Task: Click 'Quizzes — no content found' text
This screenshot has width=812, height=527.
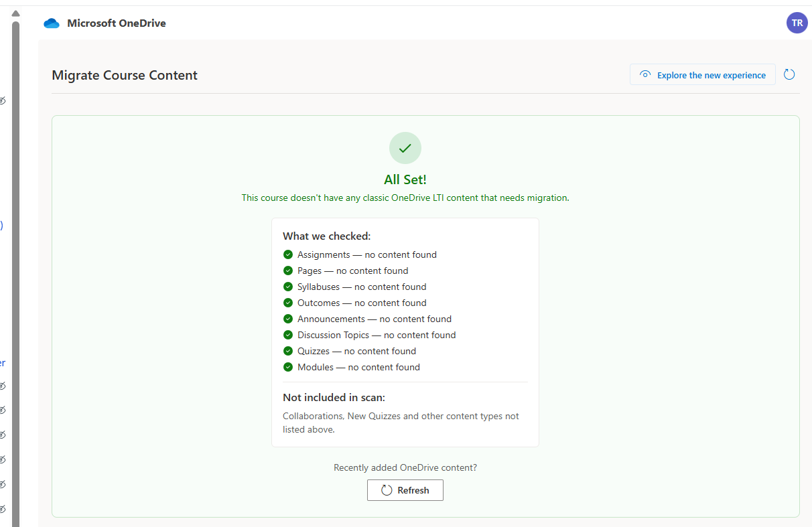Action: [357, 351]
